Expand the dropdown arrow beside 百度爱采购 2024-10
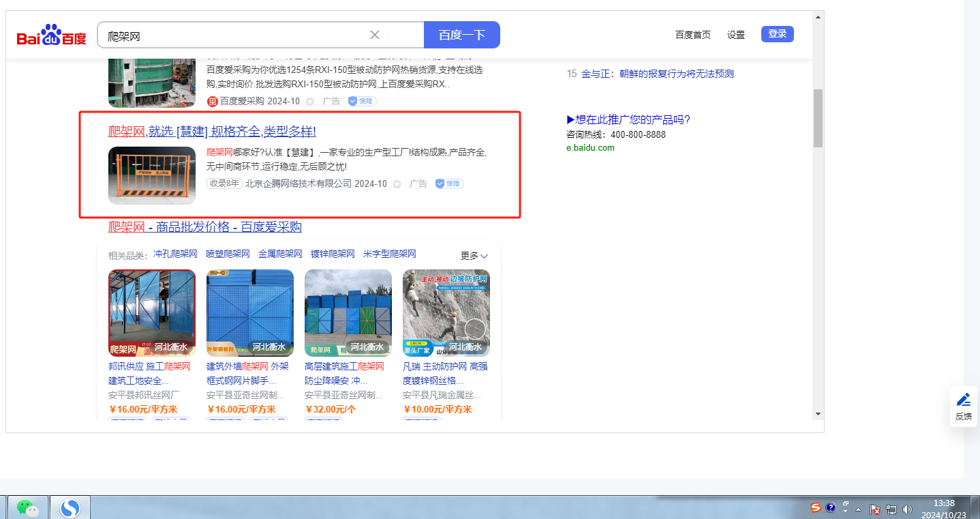The width and height of the screenshot is (980, 519). [x=309, y=102]
